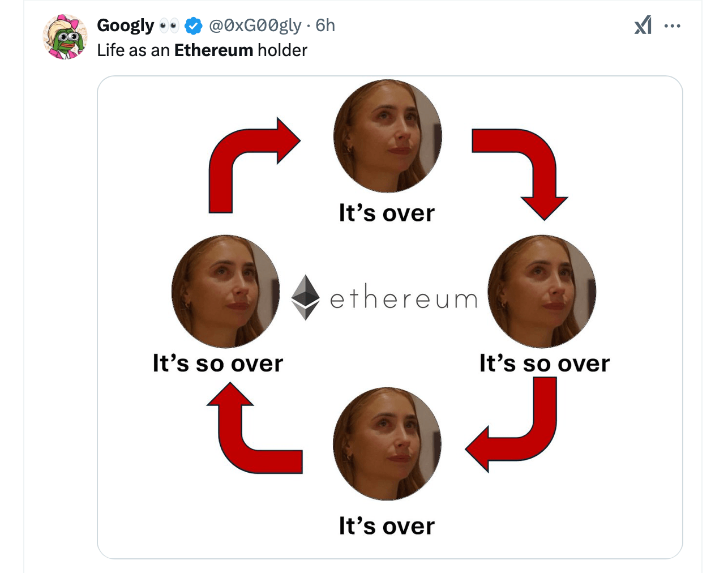Viewport: 728px width, 573px height.
Task: Click the bottom 'It's over' caption
Action: tap(387, 525)
